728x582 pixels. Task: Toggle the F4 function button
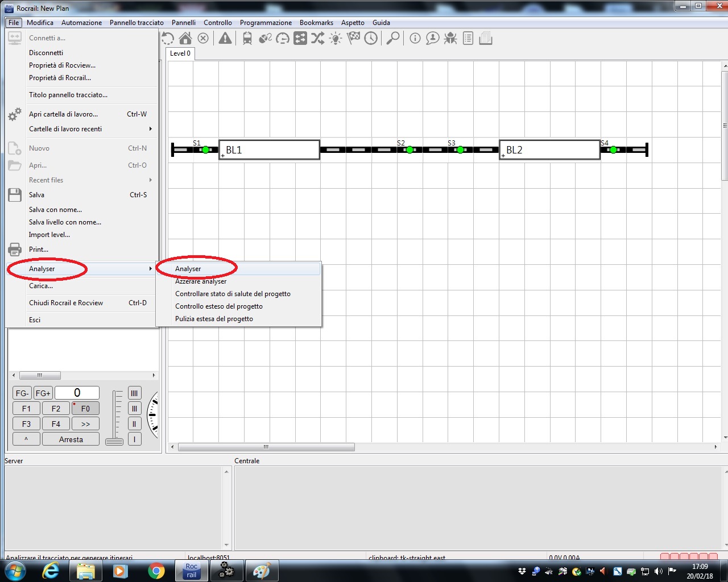56,424
